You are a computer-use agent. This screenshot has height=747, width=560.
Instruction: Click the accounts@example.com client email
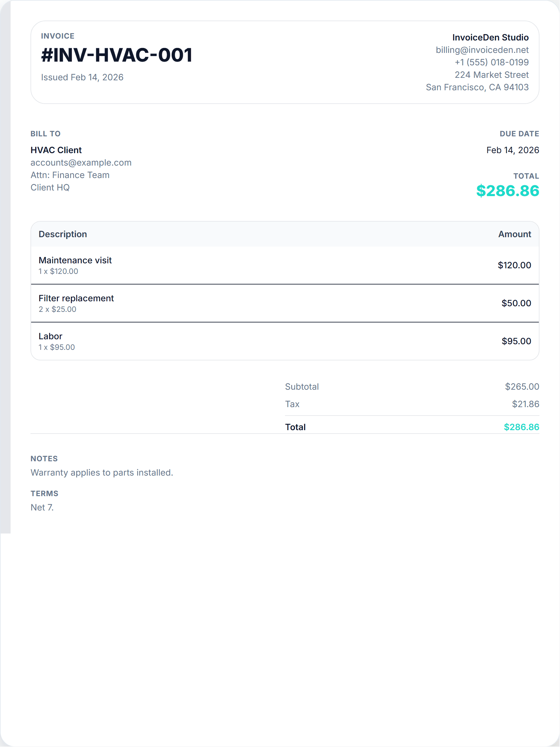coord(81,162)
